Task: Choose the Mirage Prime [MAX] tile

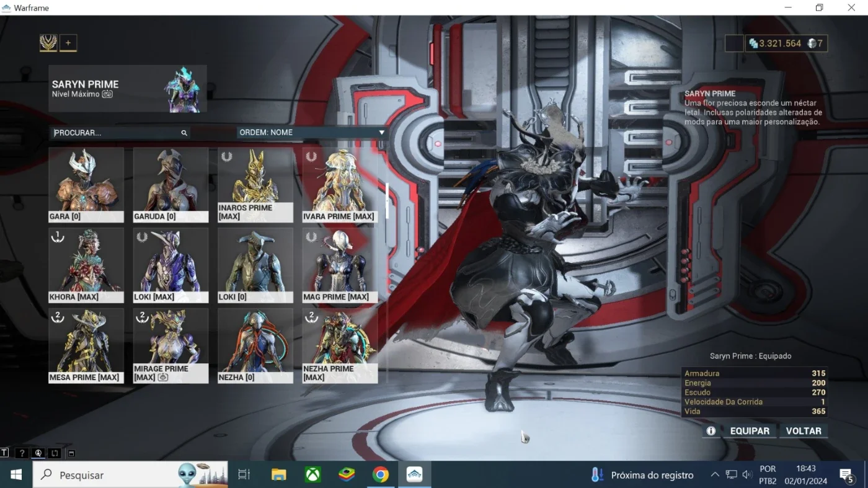Action: [170, 346]
